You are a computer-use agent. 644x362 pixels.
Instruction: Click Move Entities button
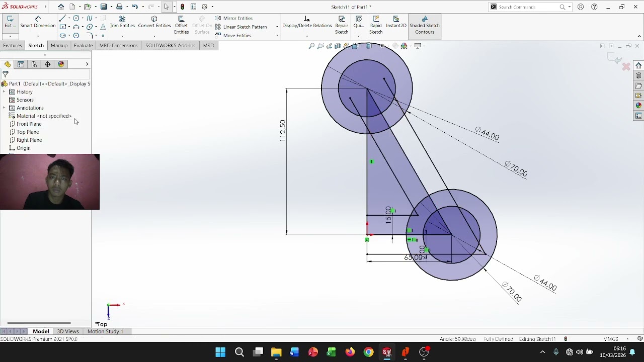[x=233, y=35]
